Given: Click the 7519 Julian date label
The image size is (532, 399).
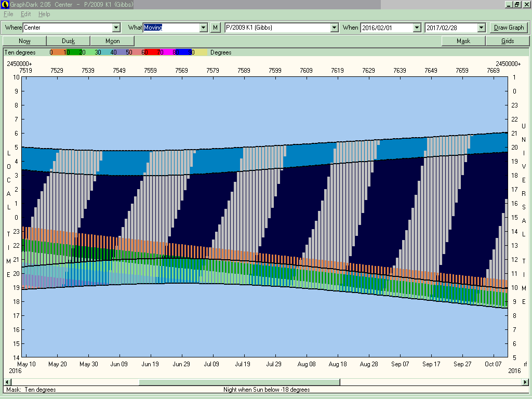Looking at the screenshot, I should (26, 71).
